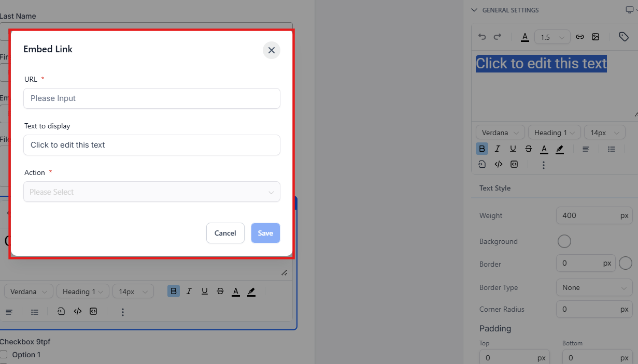Toggle Underline in the right settings editor

click(x=513, y=149)
